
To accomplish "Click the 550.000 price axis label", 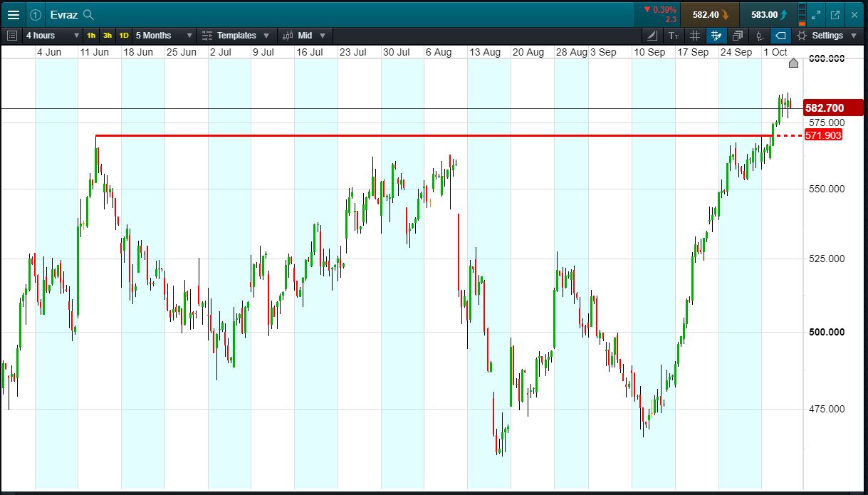I will pos(825,189).
